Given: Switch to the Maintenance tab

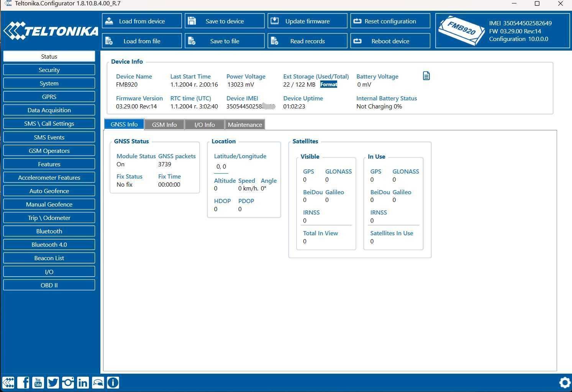Looking at the screenshot, I should pyautogui.click(x=245, y=125).
